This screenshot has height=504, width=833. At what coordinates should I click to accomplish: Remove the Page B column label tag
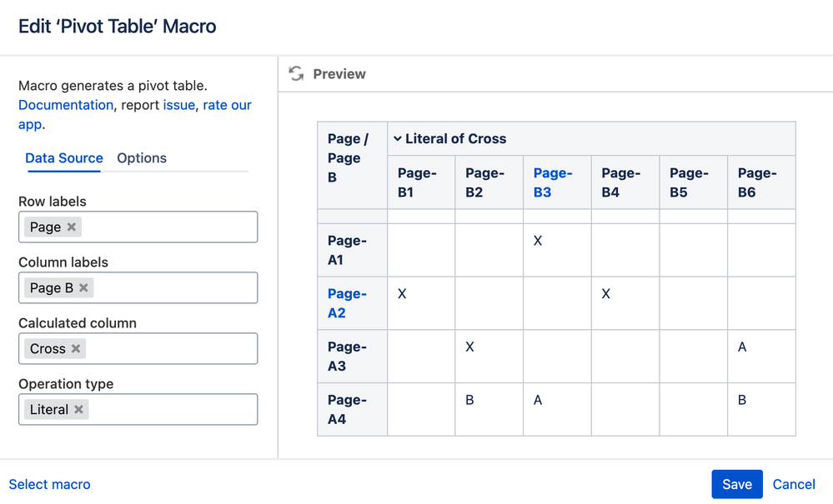[83, 288]
